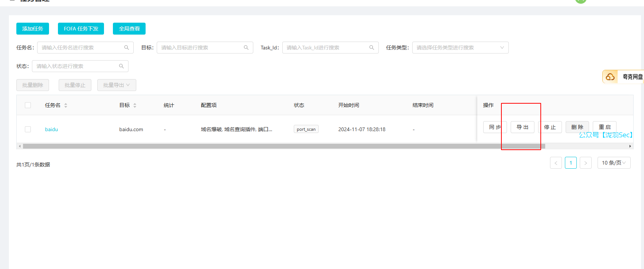Click the Task_Id search magnifier icon

[371, 48]
